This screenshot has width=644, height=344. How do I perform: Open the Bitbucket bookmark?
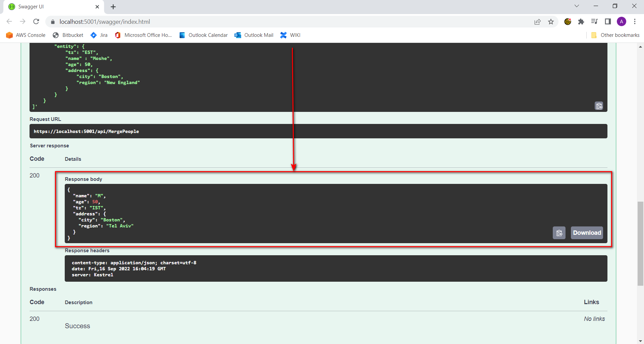tap(68, 35)
